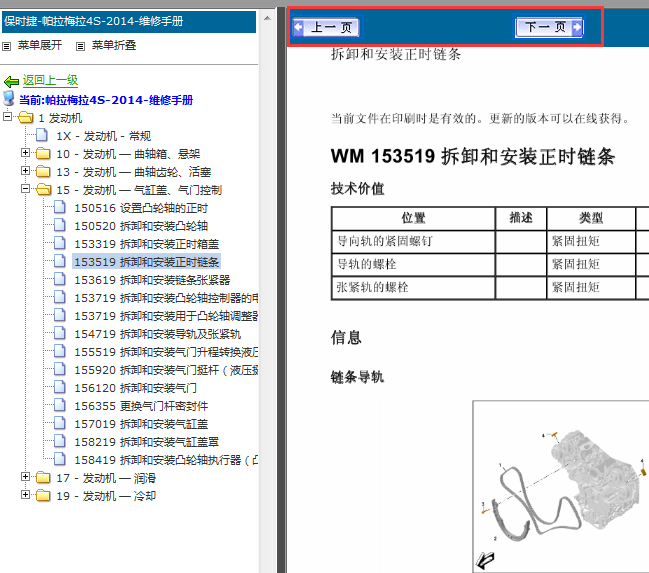Open 155920 拆卸和安装气门挺杆 entry
Image resolution: width=649 pixels, height=573 pixels.
[166, 370]
